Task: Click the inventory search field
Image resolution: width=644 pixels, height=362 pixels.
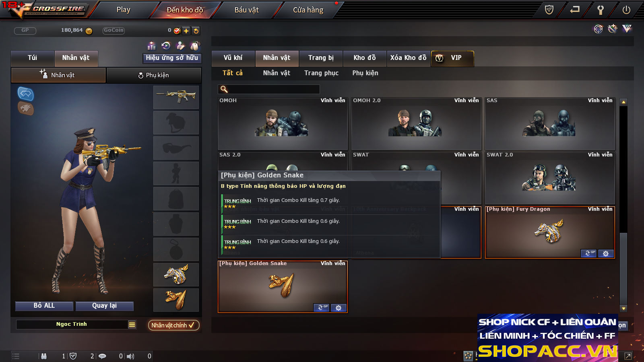Action: pyautogui.click(x=269, y=89)
